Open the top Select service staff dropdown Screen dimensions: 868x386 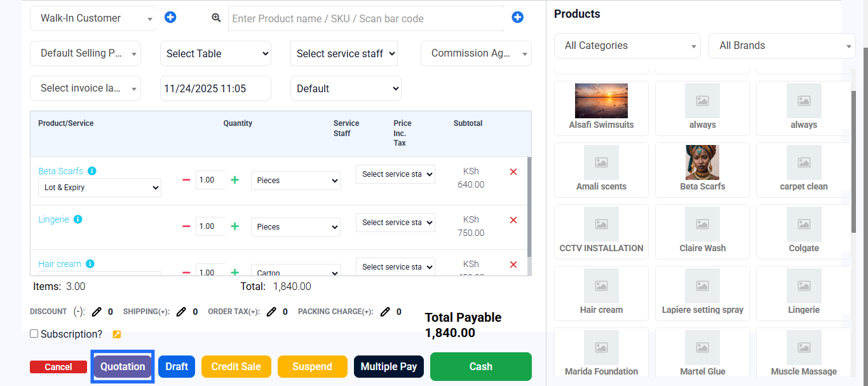pyautogui.click(x=344, y=53)
